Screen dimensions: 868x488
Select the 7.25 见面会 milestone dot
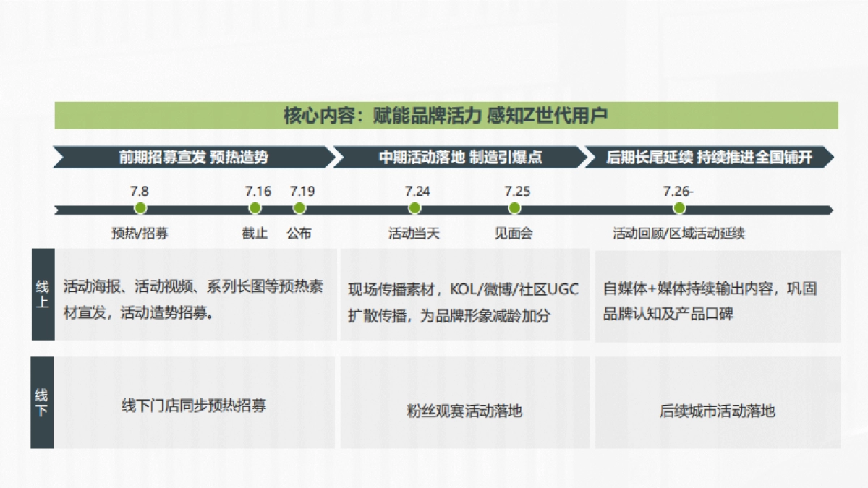click(514, 207)
